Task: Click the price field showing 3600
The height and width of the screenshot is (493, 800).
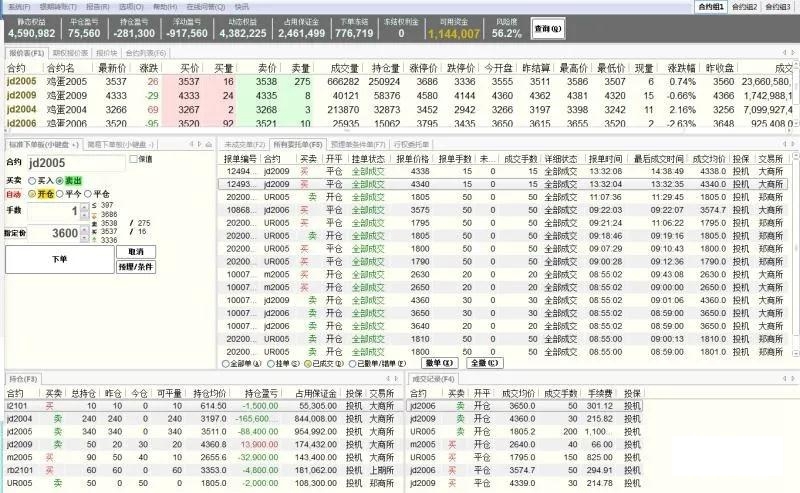Action: point(54,233)
